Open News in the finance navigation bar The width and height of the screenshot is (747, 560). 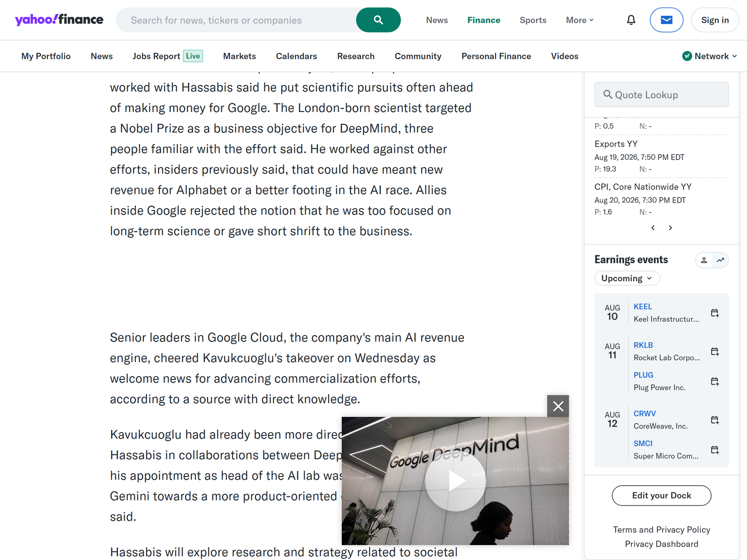pyautogui.click(x=102, y=56)
